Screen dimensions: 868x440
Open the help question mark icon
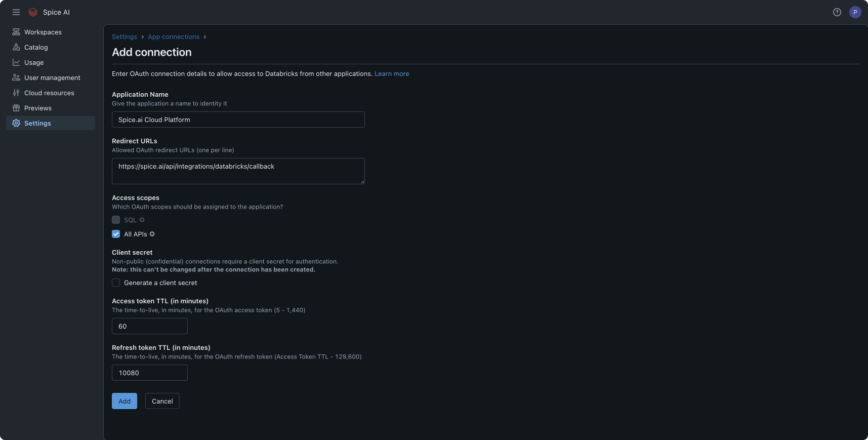tap(837, 12)
